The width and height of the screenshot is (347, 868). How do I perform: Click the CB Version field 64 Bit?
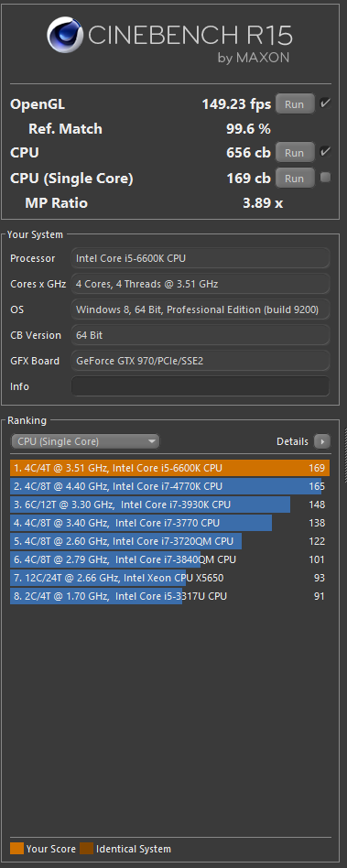click(x=201, y=335)
